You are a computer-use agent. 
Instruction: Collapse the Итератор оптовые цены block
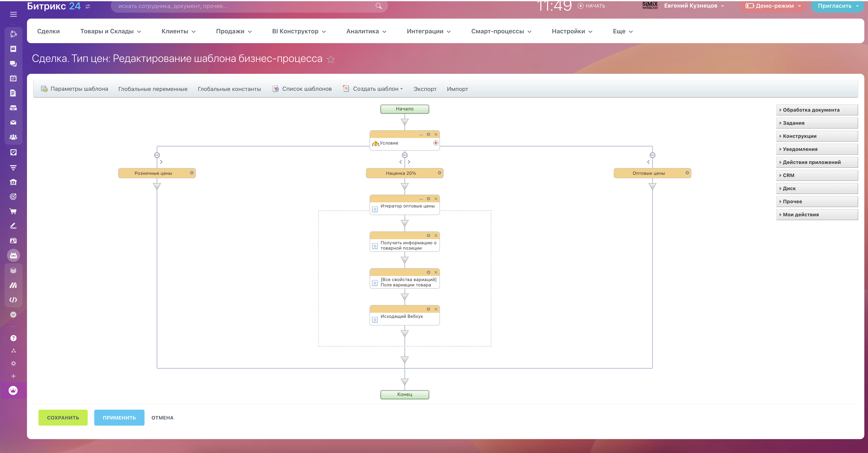421,199
